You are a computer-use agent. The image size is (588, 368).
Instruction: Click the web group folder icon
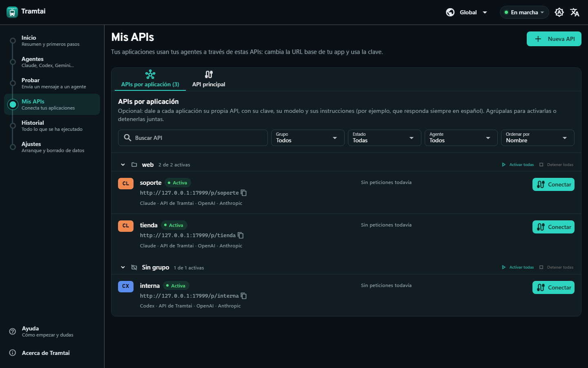click(134, 165)
